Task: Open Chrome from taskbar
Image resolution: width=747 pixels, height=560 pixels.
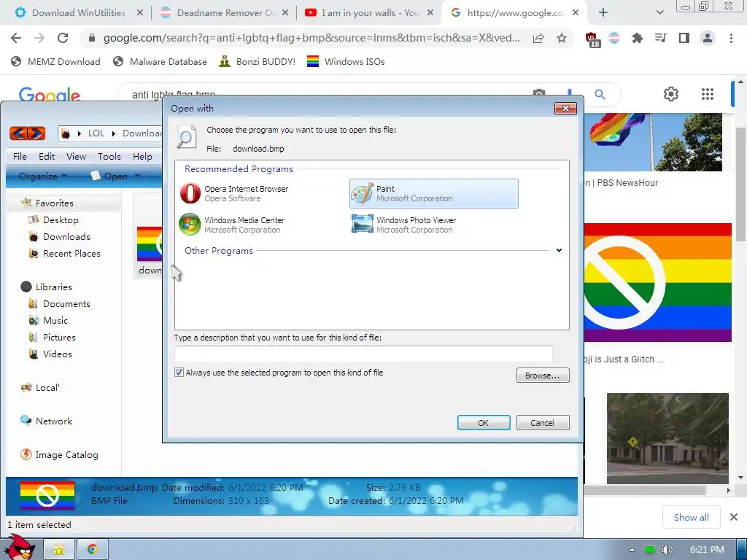Action: tap(93, 550)
